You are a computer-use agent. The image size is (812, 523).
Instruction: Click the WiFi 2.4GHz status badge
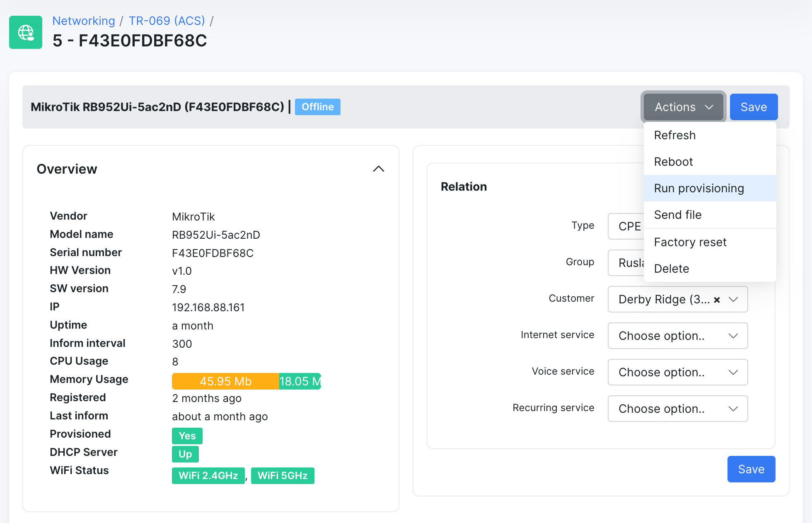[x=208, y=475]
